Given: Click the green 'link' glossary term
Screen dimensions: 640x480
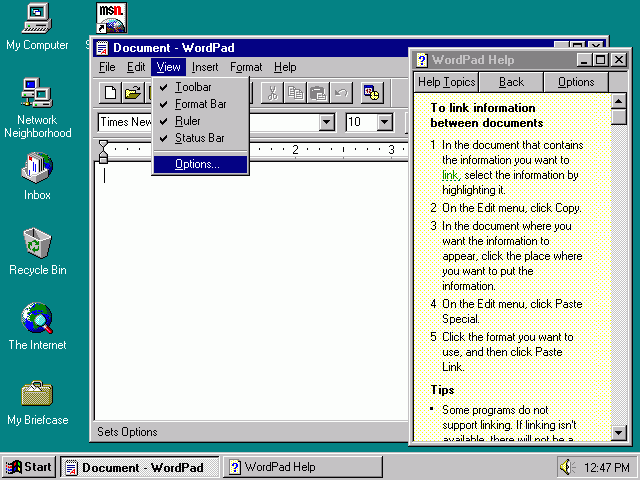Looking at the screenshot, I should 451,175.
